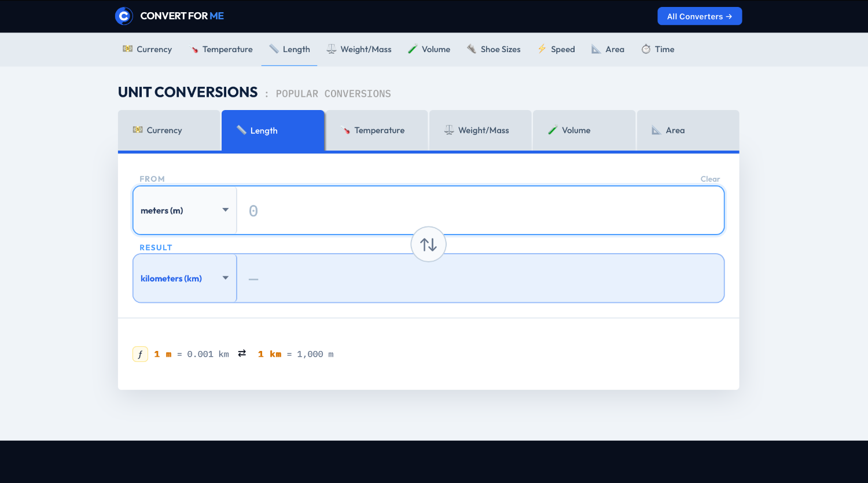Select the Length conversion tab
The image size is (868, 483).
tap(273, 131)
